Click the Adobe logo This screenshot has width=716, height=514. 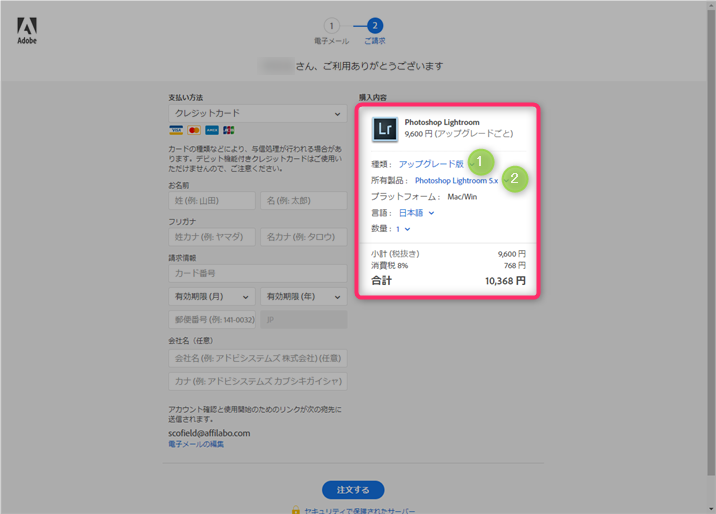(x=27, y=31)
